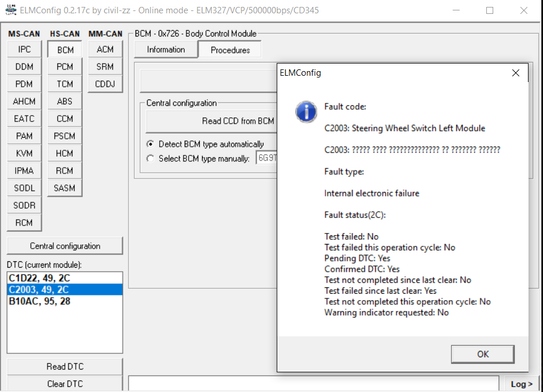Image resolution: width=543 pixels, height=392 pixels.
Task: Choose Select BCM type manually option
Action: pyautogui.click(x=151, y=158)
